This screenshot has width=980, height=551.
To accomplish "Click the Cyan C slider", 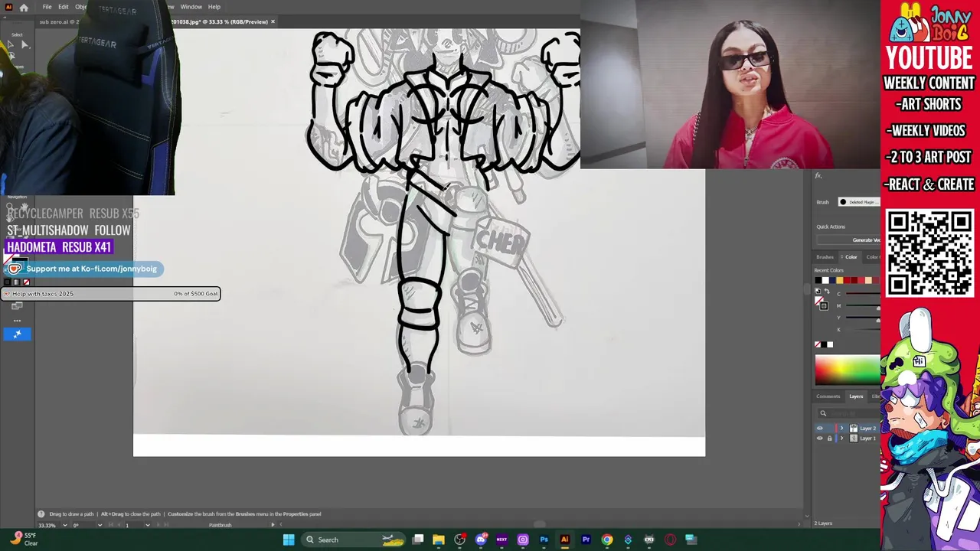I will pyautogui.click(x=863, y=293).
